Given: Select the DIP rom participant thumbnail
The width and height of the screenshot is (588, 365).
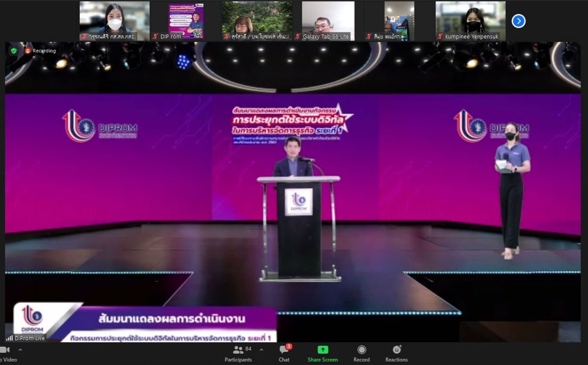Looking at the screenshot, I should (186, 21).
